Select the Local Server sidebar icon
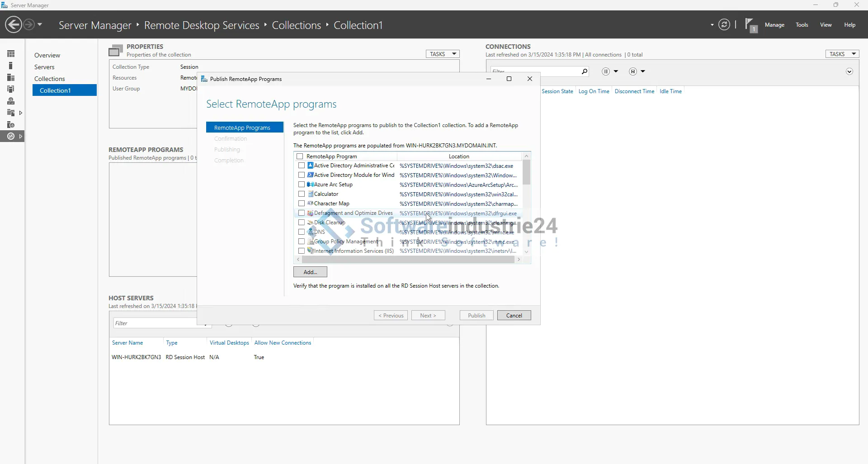This screenshot has height=464, width=868. (x=11, y=66)
